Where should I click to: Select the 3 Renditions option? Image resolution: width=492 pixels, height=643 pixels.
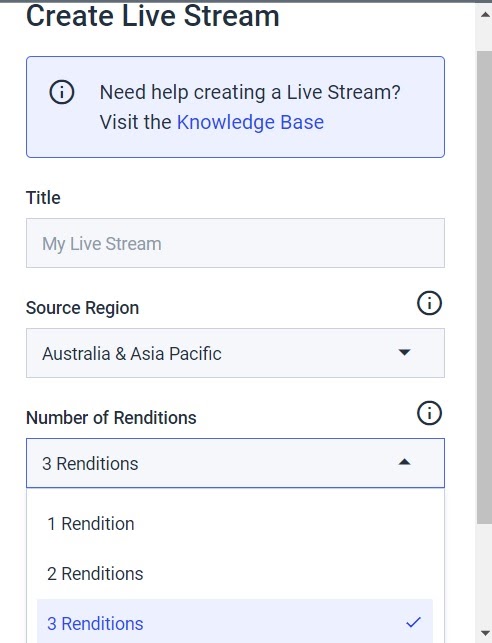point(235,621)
